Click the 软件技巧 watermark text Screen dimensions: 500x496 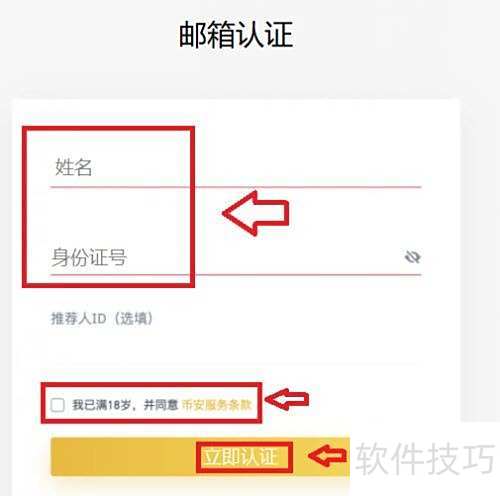click(425, 458)
